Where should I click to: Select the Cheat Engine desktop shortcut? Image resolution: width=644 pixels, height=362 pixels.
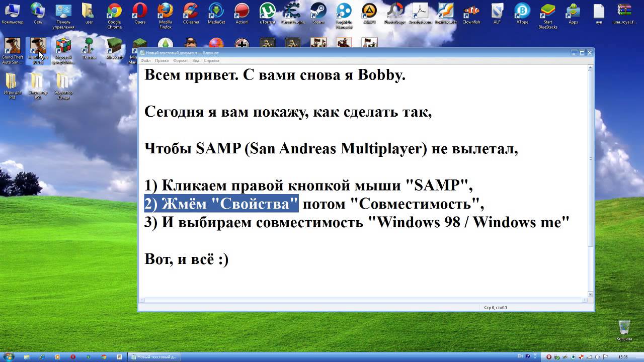point(293,14)
